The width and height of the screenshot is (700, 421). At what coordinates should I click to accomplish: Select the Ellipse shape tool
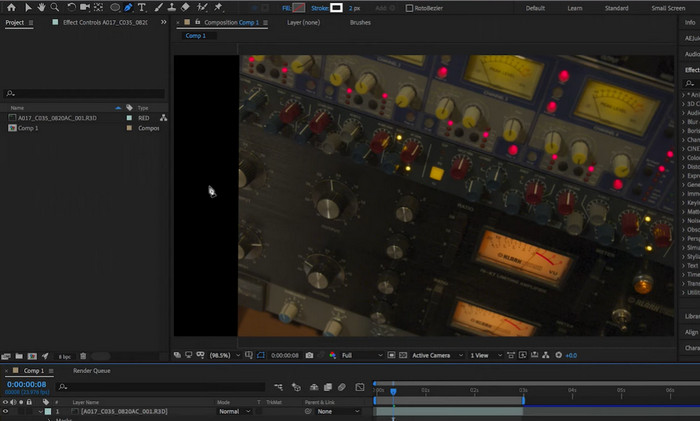pos(115,7)
